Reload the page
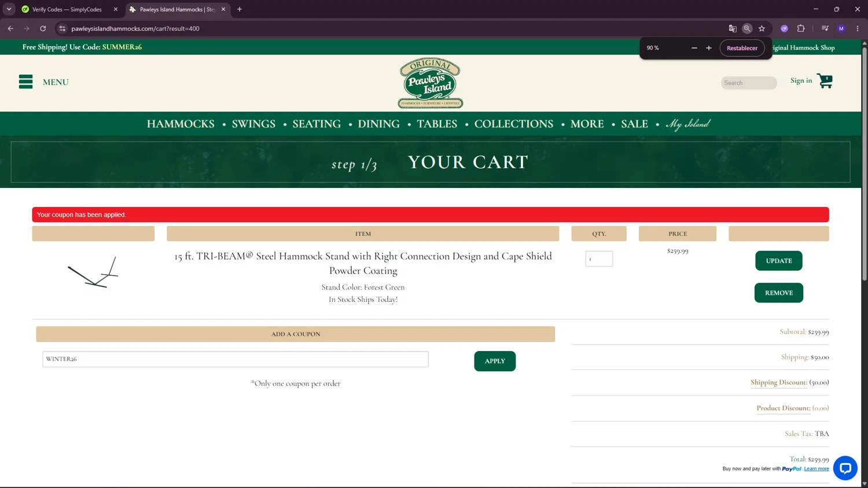Viewport: 868px width, 488px height. (x=43, y=28)
